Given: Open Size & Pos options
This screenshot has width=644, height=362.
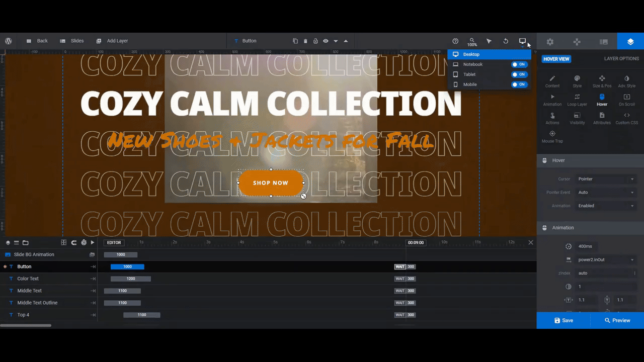Looking at the screenshot, I should [x=602, y=81].
